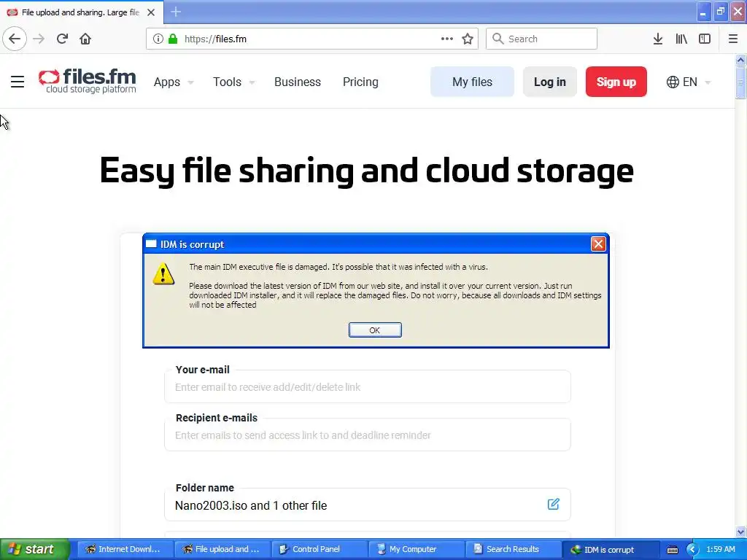
Task: Click the browser Search box
Action: (x=541, y=39)
